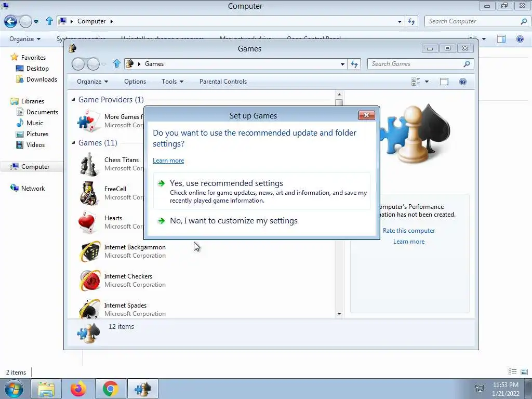Toggle the preview pane in Games window

click(x=444, y=82)
